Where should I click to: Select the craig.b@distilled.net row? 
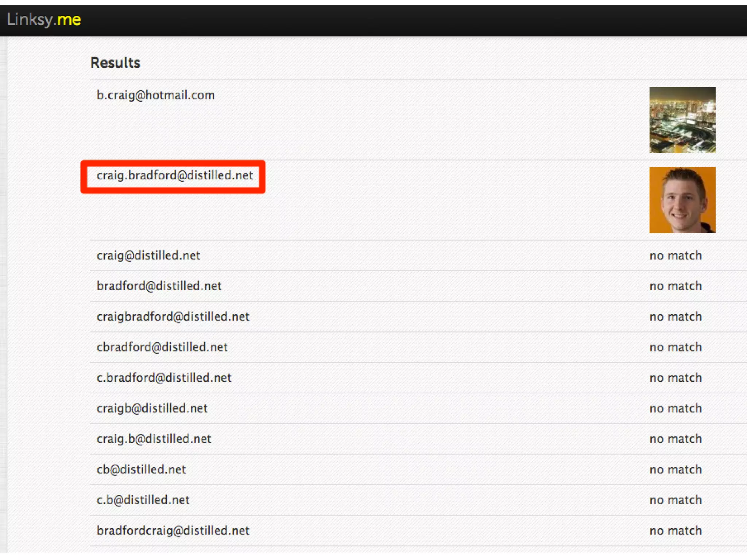pos(154,439)
